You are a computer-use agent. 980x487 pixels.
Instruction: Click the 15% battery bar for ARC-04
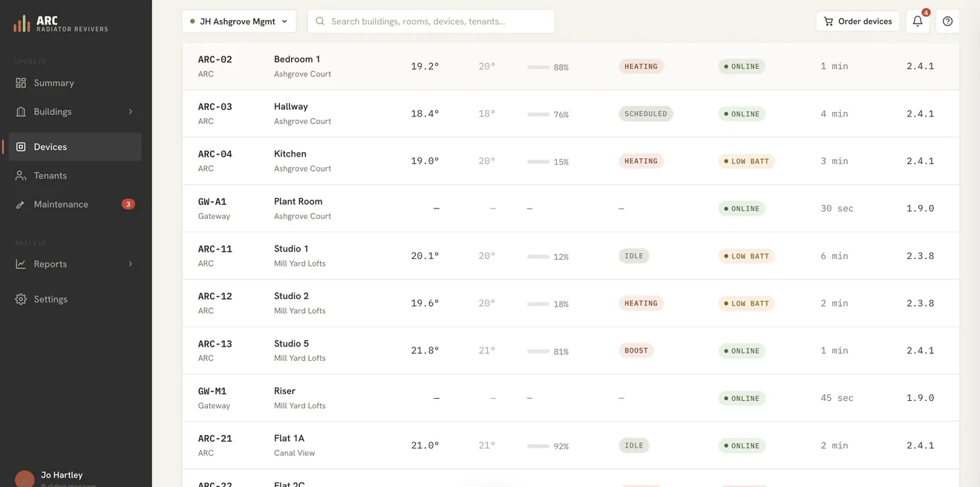tap(538, 161)
